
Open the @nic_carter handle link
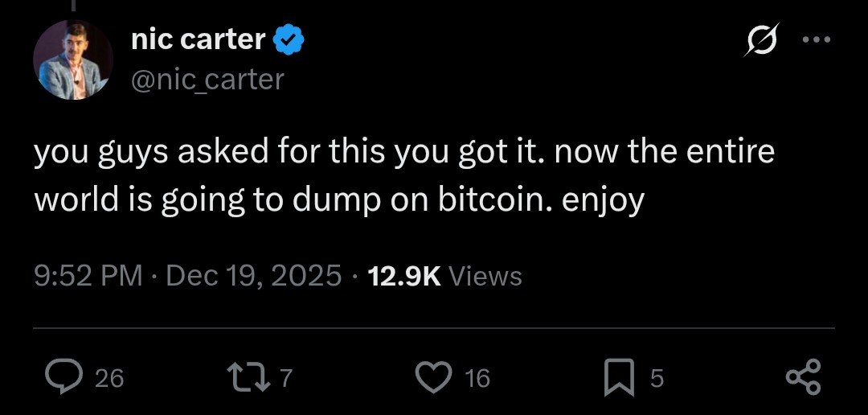[x=207, y=79]
